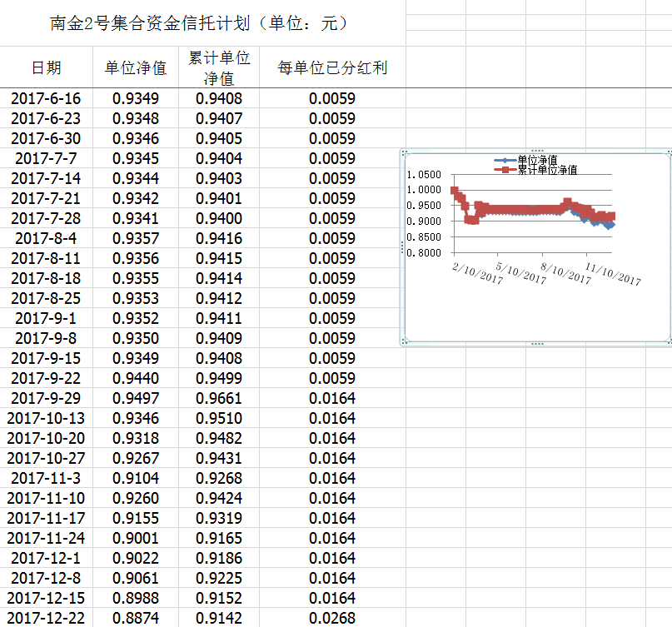Image resolution: width=672 pixels, height=627 pixels.
Task: Select the title cell 南金2号集合资金信托计划
Action: 200,23
